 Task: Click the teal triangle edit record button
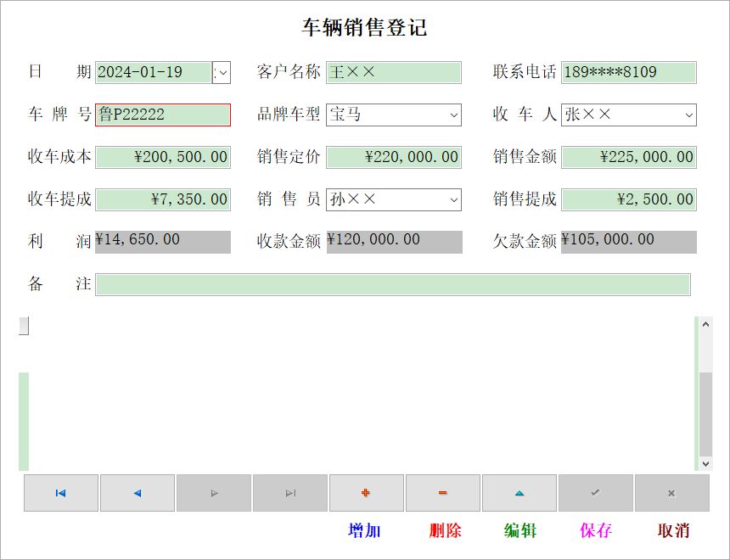(519, 493)
